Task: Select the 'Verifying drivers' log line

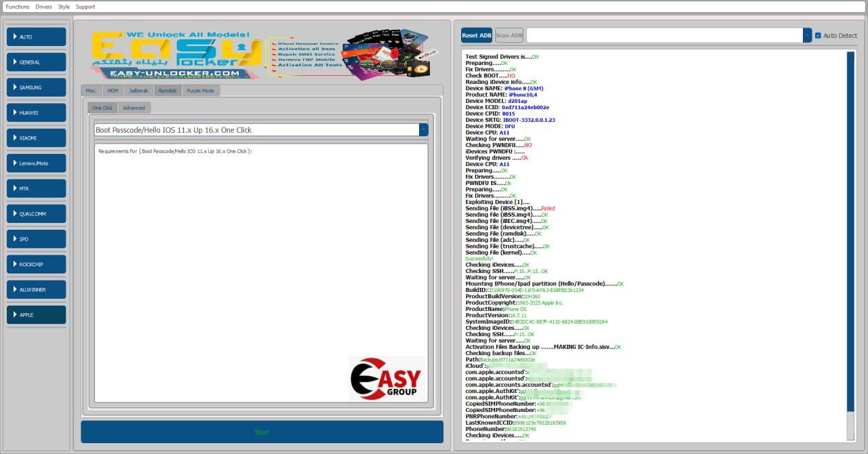Action: (497, 158)
